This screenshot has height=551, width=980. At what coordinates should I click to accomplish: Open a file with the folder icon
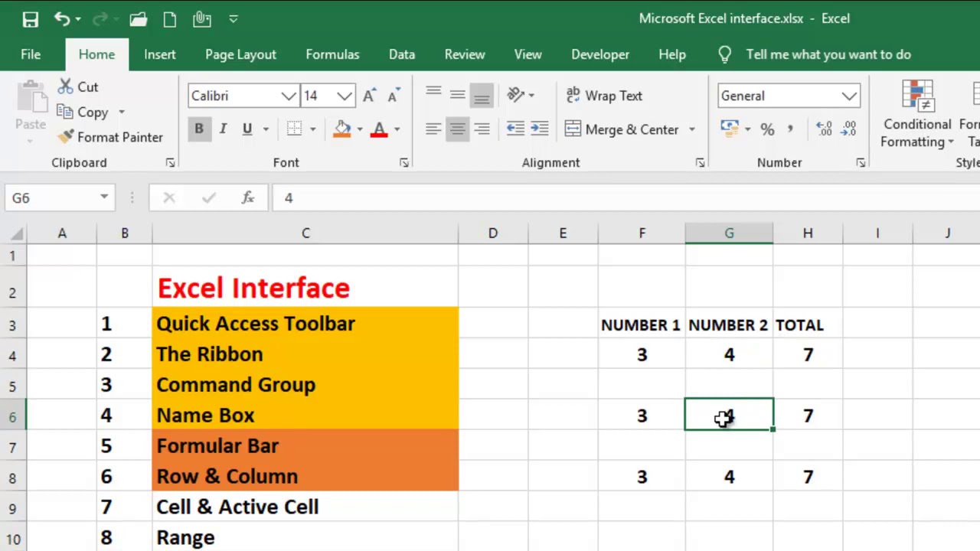139,19
